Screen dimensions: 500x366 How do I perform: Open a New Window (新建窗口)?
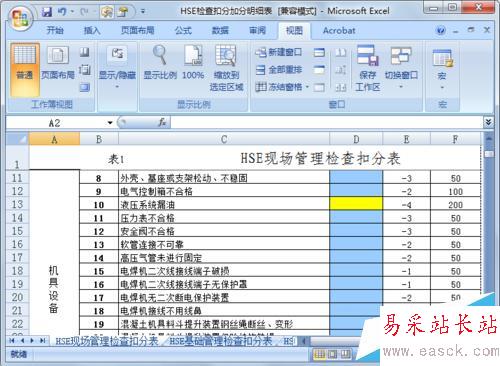pyautogui.click(x=279, y=52)
